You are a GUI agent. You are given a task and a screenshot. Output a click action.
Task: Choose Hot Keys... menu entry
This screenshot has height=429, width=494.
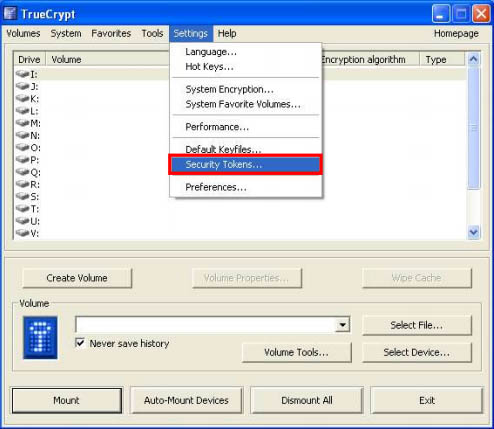click(246, 66)
